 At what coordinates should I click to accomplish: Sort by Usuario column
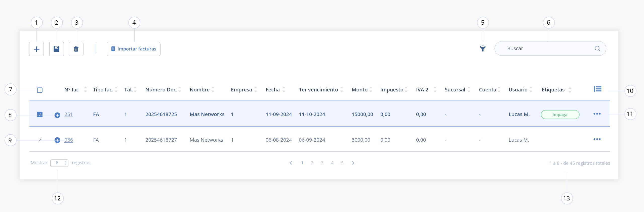point(531,90)
